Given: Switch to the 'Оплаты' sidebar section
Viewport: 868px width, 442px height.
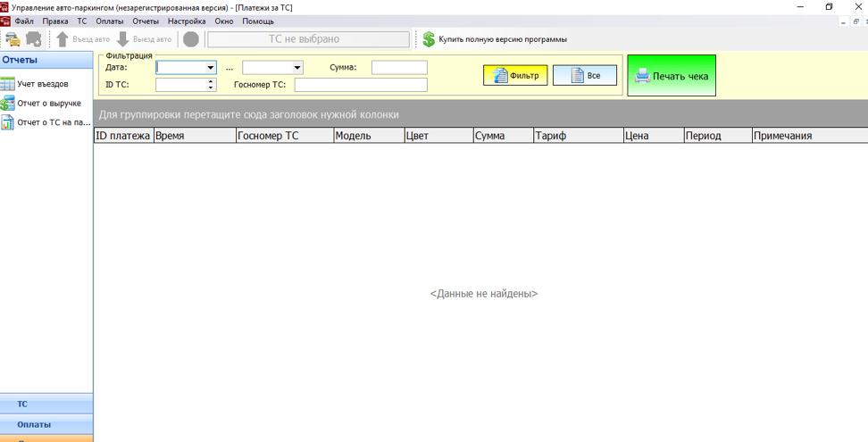Looking at the screenshot, I should click(x=34, y=425).
